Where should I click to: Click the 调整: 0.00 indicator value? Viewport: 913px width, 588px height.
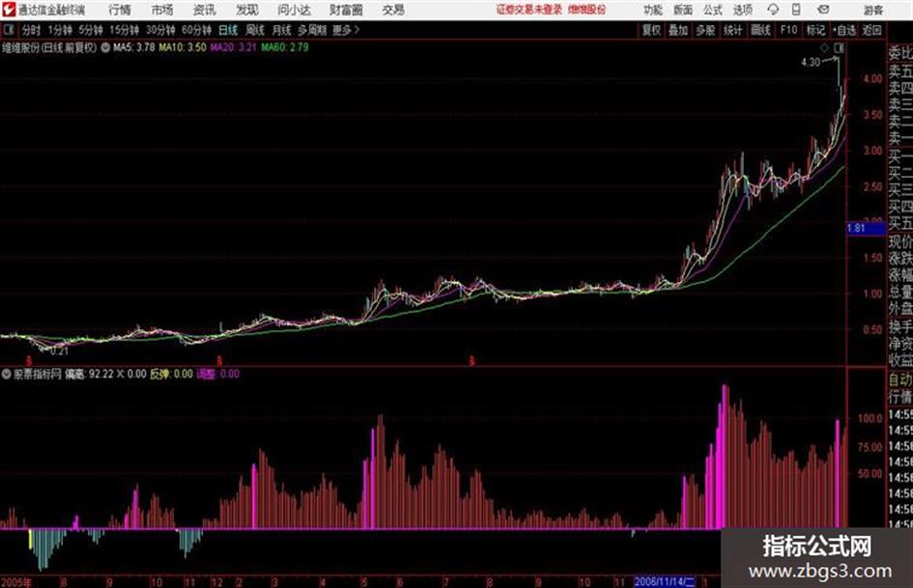click(x=218, y=374)
